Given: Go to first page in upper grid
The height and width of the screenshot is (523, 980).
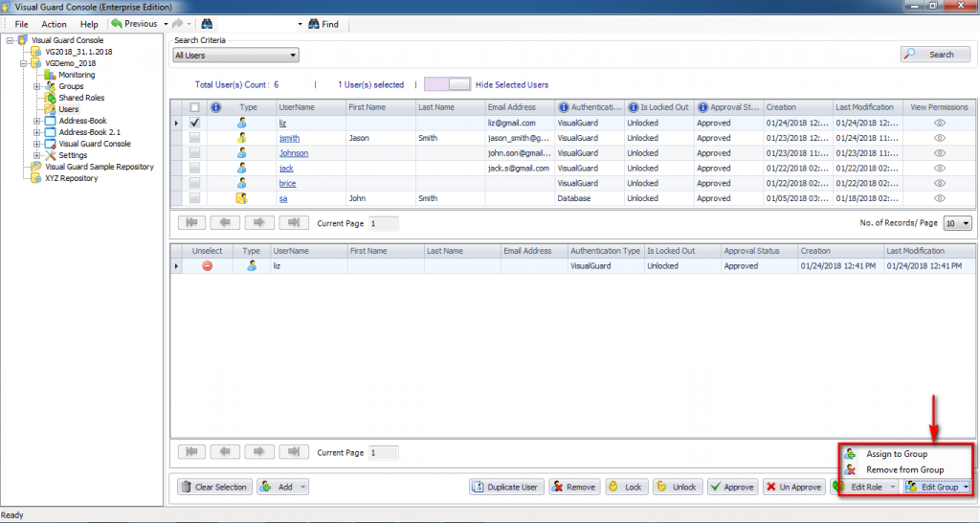Looking at the screenshot, I should click(193, 223).
